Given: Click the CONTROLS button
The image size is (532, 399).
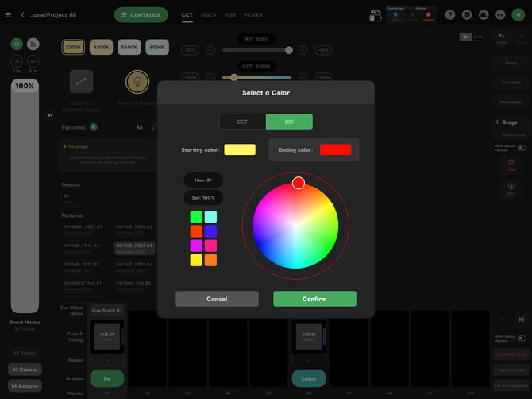Looking at the screenshot, I should 141,15.
